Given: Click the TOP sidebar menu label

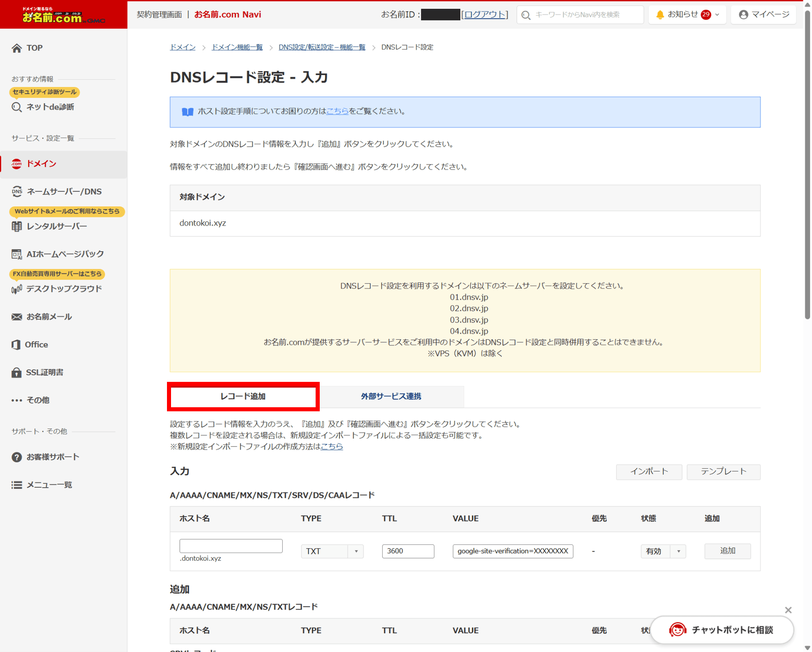Looking at the screenshot, I should click(35, 48).
